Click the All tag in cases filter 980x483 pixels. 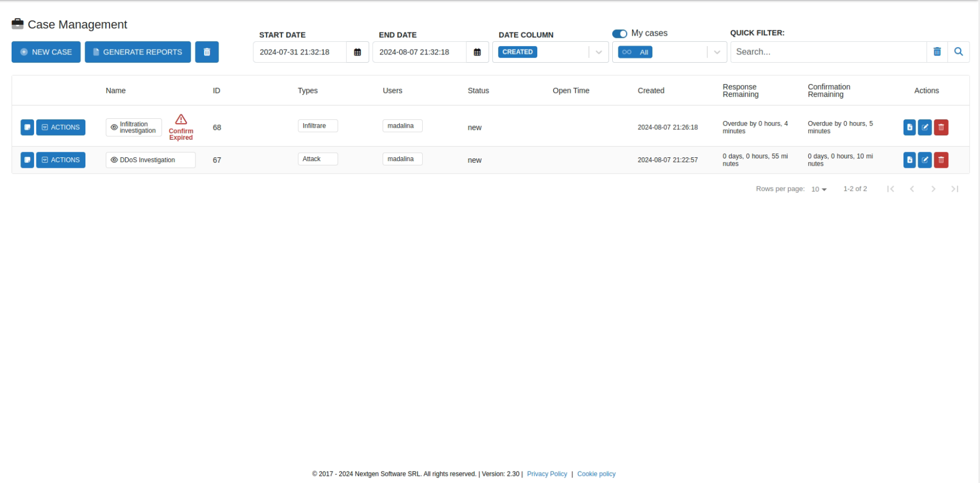point(635,52)
